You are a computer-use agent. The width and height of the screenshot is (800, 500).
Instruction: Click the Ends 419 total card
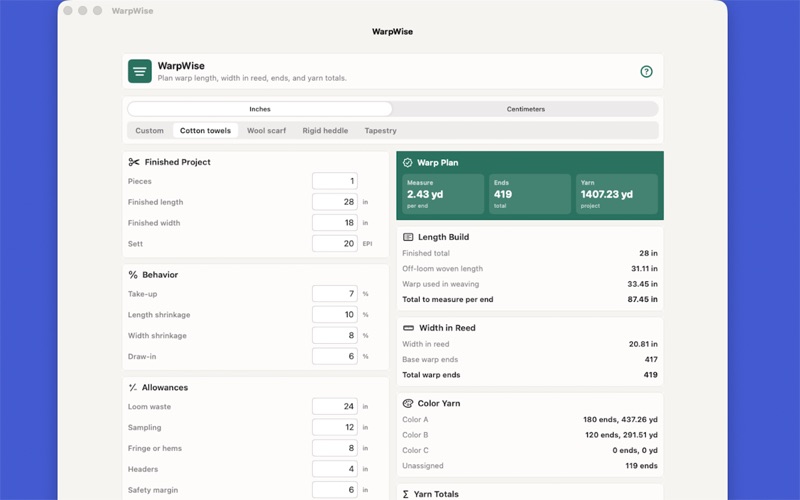point(530,194)
